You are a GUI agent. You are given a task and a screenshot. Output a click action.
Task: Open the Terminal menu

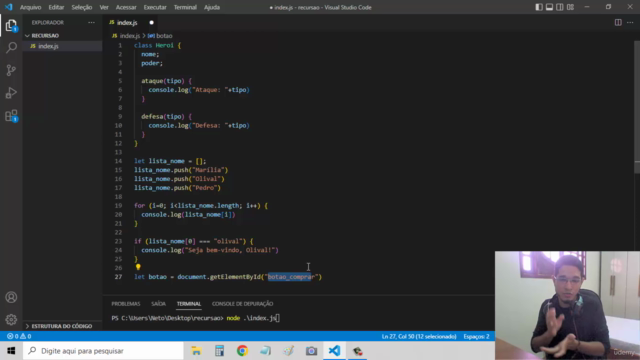click(x=185, y=7)
